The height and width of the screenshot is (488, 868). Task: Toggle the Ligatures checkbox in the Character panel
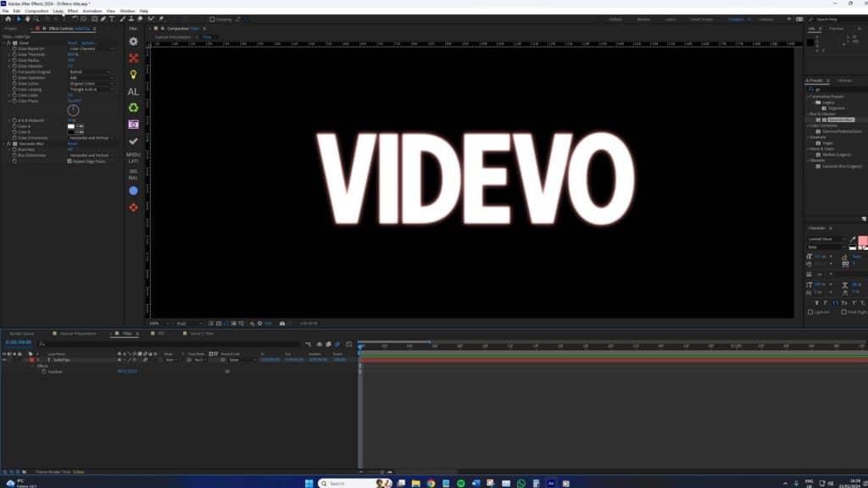810,312
